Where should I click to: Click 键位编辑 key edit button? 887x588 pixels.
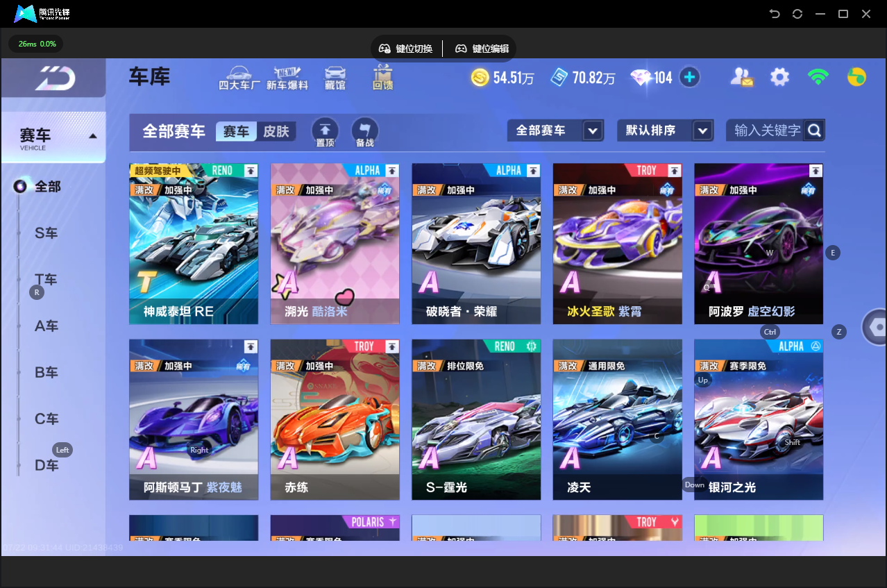(x=482, y=49)
